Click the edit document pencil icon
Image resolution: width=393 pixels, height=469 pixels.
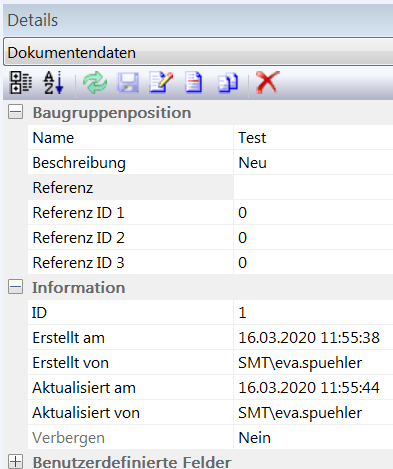coord(161,82)
